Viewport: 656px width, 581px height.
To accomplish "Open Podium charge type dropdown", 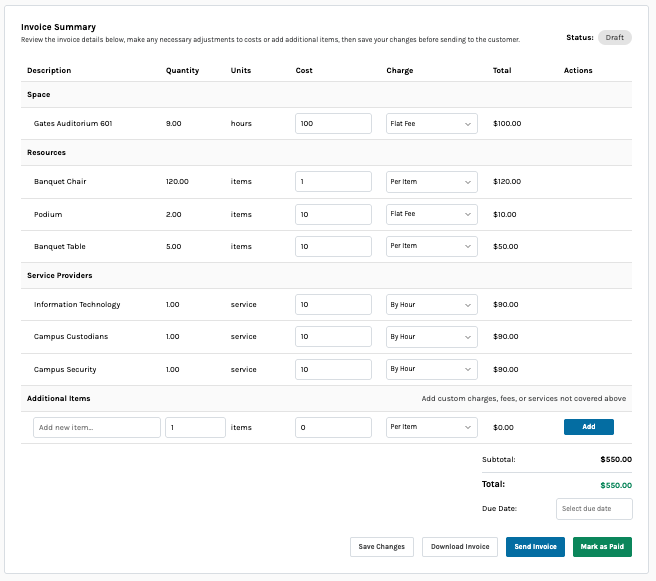I will [431, 214].
